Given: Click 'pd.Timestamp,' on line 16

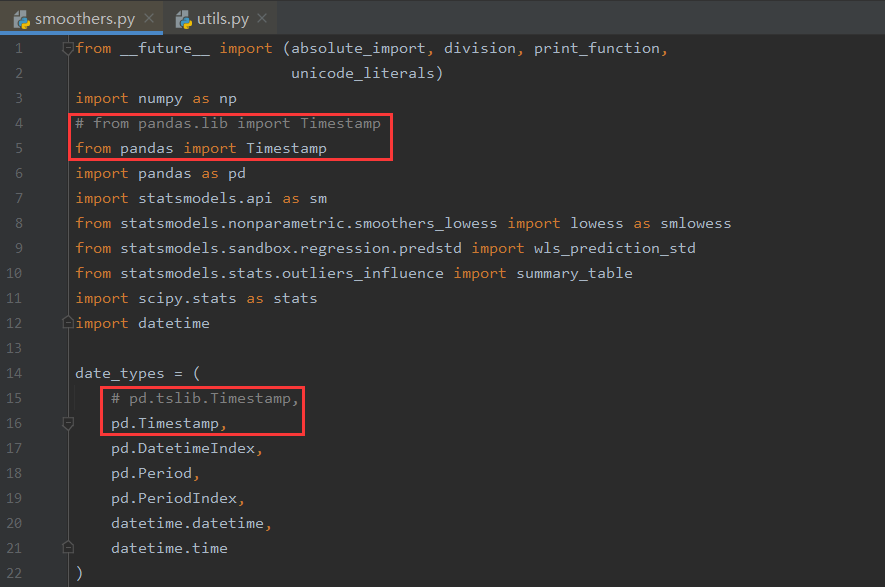Looking at the screenshot, I should click(169, 423).
